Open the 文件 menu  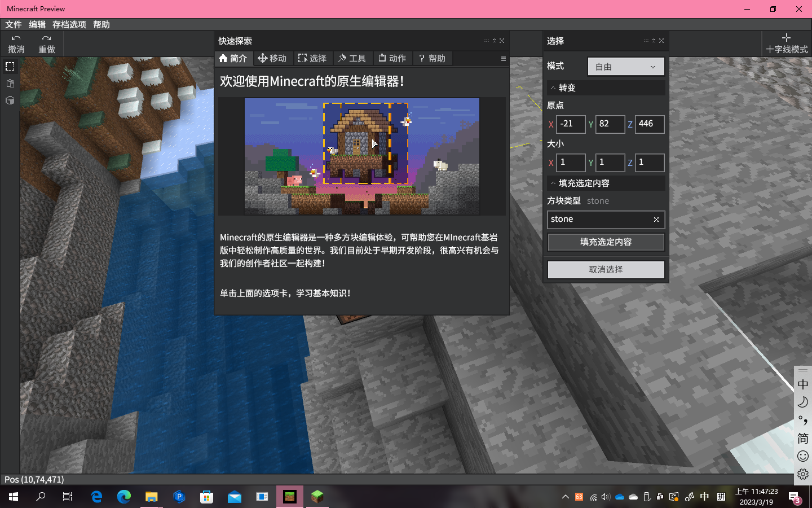14,24
